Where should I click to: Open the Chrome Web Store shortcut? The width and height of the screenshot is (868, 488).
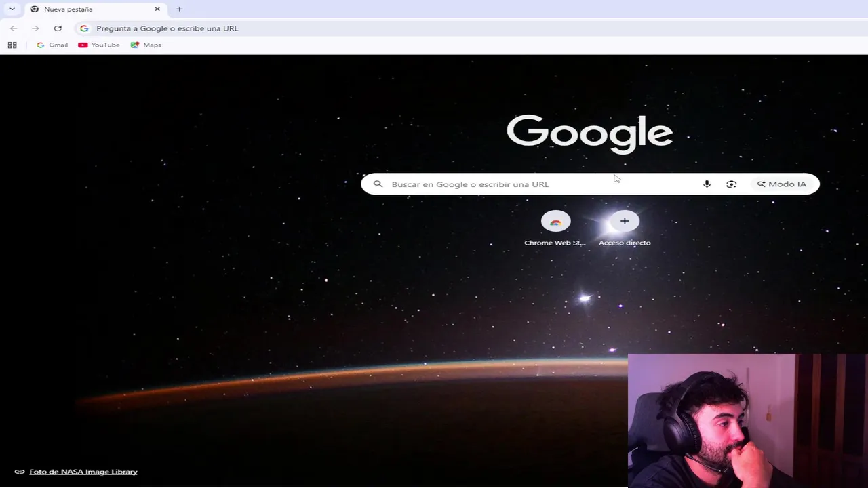point(555,228)
